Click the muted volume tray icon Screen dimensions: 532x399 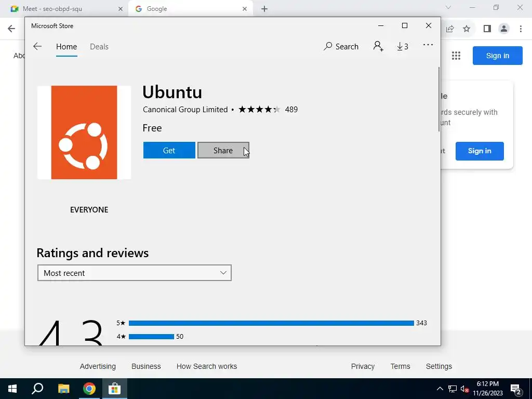pos(465,389)
